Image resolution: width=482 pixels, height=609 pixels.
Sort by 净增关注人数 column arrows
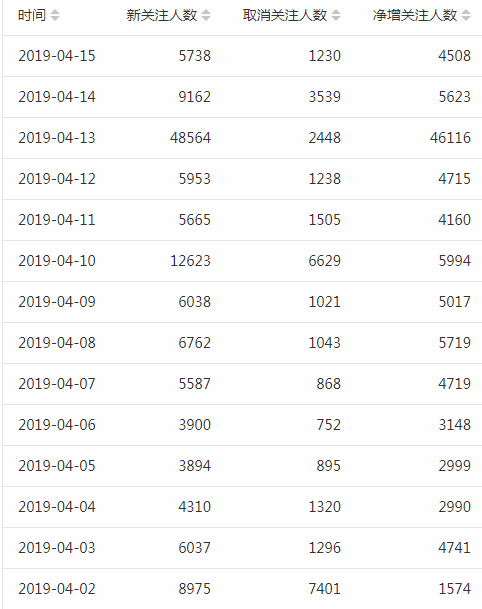tap(466, 16)
